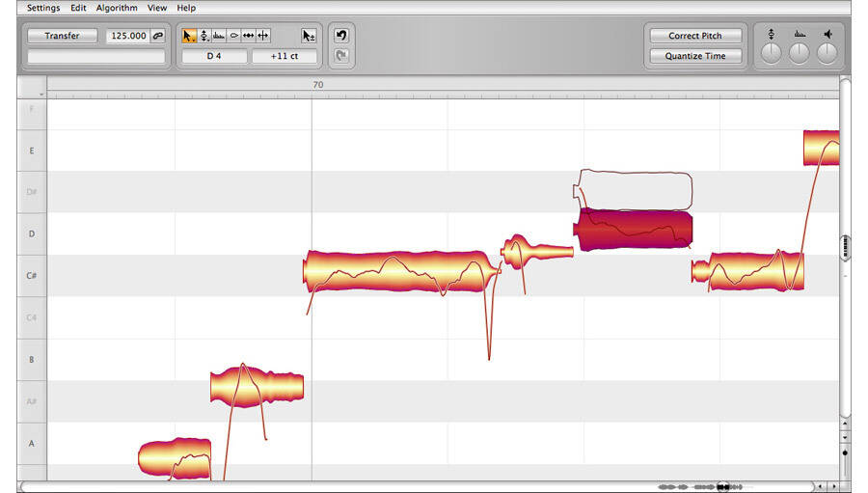Select the Main arrow tool
This screenshot has width=868, height=493.
pyautogui.click(x=188, y=36)
